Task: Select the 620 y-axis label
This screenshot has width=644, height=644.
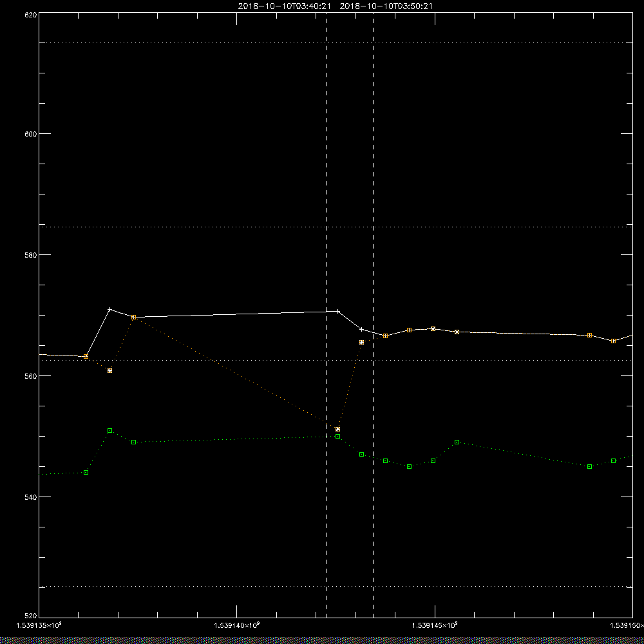Action: coord(31,15)
